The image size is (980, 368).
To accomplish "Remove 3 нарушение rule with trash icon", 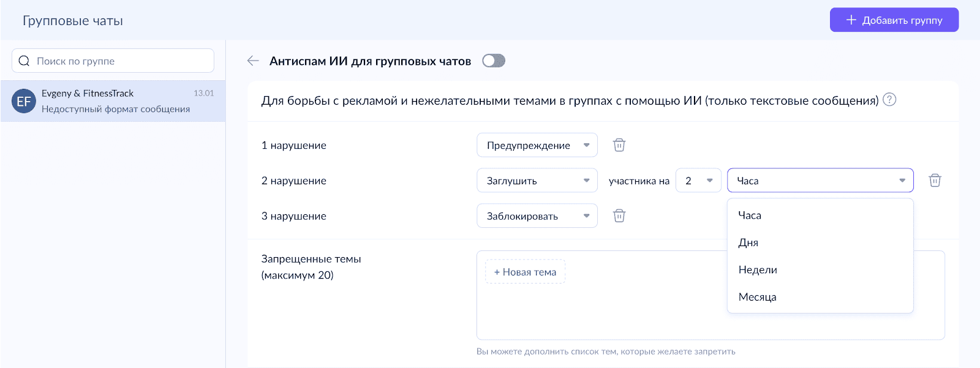I will (619, 216).
